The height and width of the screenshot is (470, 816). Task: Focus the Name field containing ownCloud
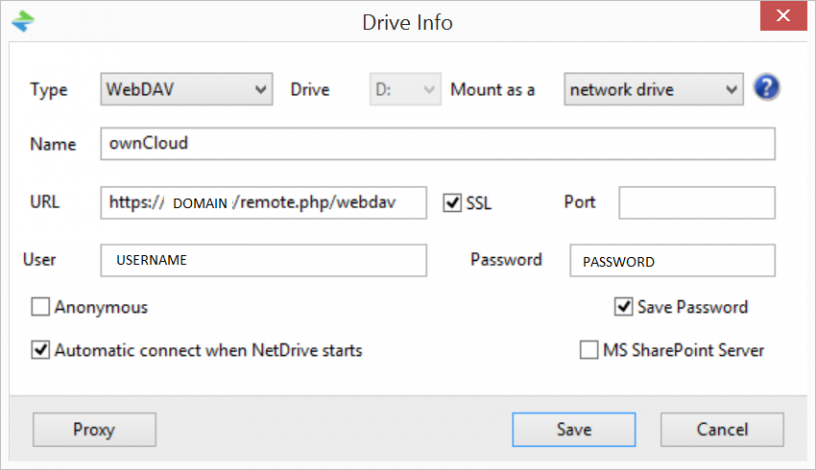[438, 144]
